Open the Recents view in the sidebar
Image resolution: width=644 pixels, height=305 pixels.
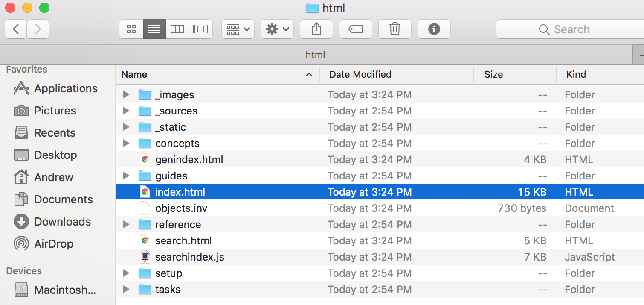pyautogui.click(x=55, y=133)
